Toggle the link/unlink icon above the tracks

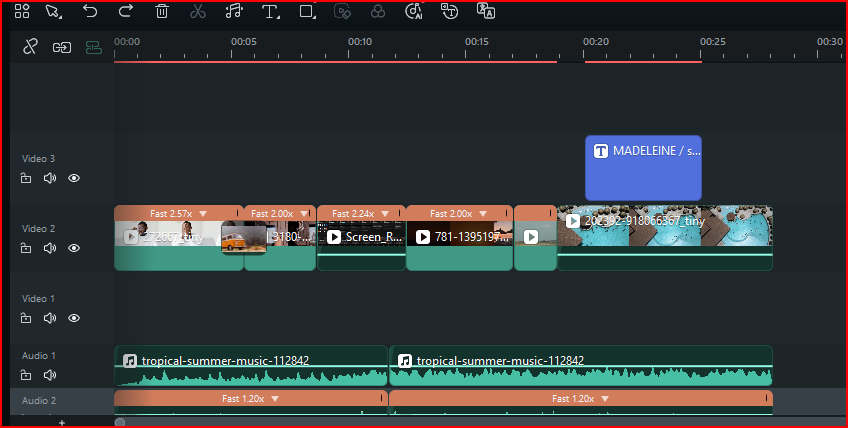tap(30, 46)
